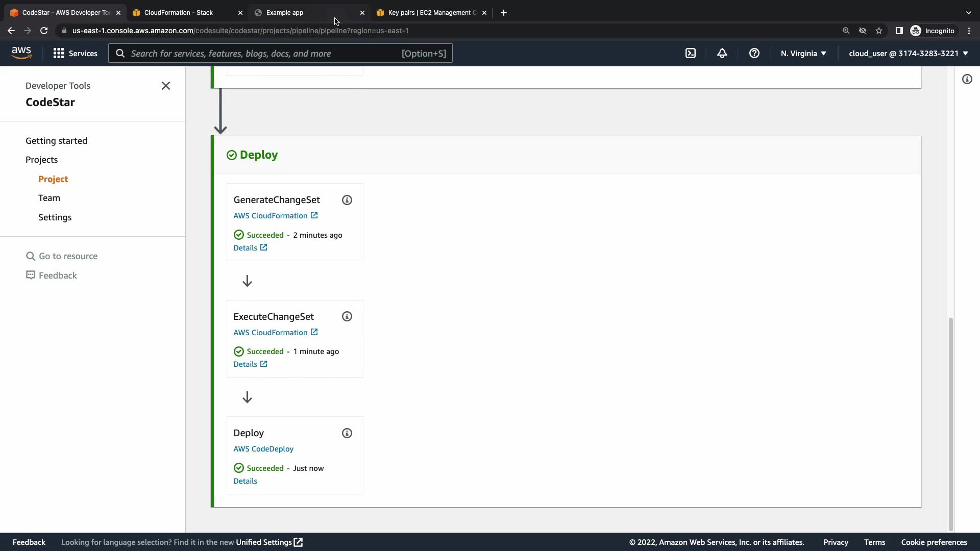The height and width of the screenshot is (551, 980).
Task: Open right-side info panel icon
Action: [967, 79]
